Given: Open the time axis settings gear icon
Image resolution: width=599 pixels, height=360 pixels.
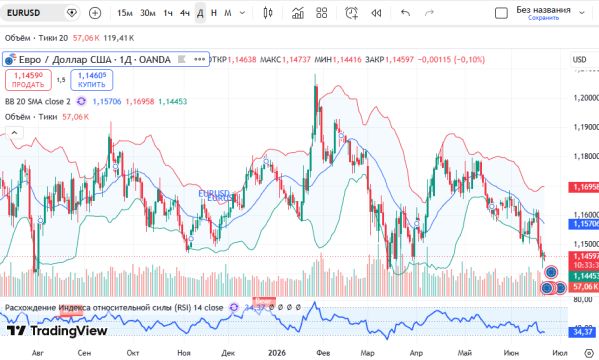Looking at the screenshot, I should (589, 353).
